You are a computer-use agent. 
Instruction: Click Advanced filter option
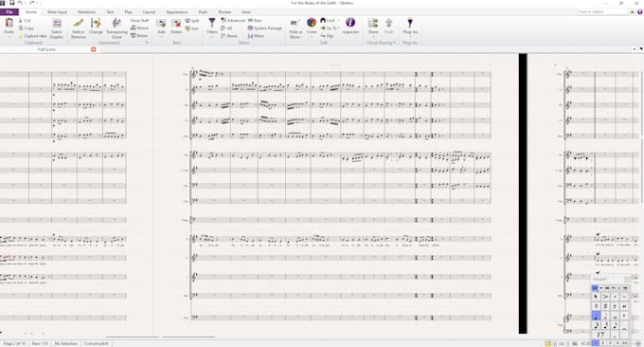tap(233, 20)
